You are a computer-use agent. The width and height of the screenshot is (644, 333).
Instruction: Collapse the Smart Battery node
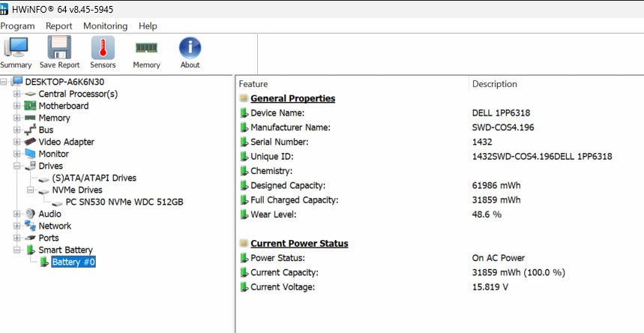(x=17, y=250)
